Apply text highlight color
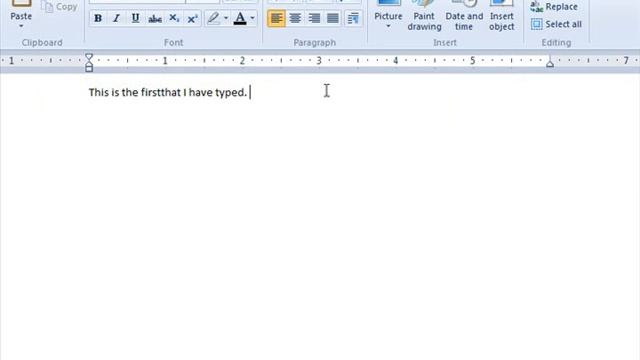The image size is (640, 360). [x=213, y=18]
